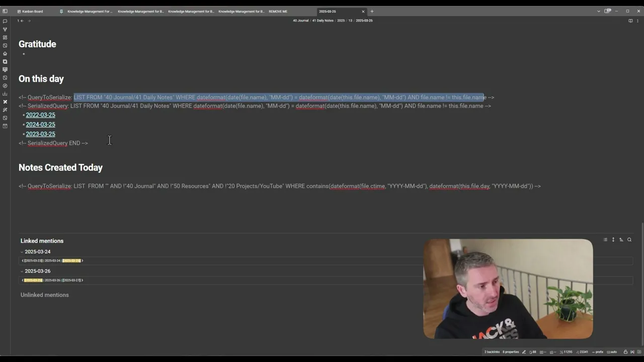Viewport: 644px width, 362px height.
Task: Click the chat bubble ribbon icon
Action: [x=5, y=21]
